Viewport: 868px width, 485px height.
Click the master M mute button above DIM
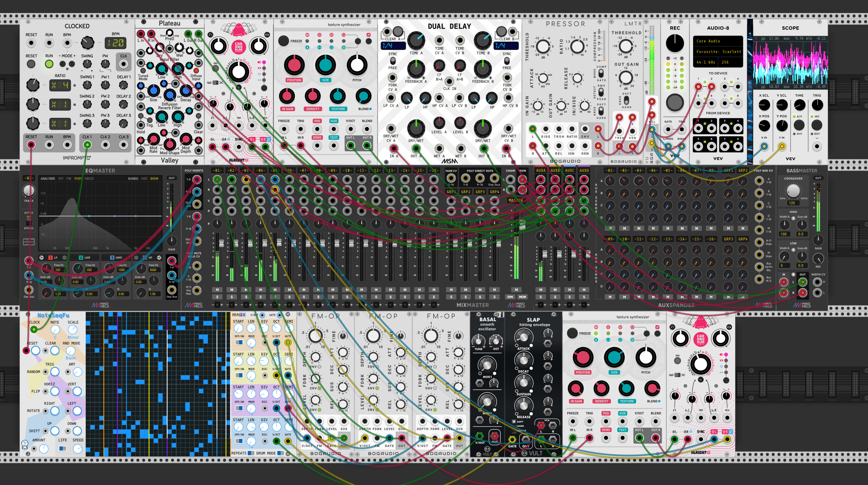[517, 290]
